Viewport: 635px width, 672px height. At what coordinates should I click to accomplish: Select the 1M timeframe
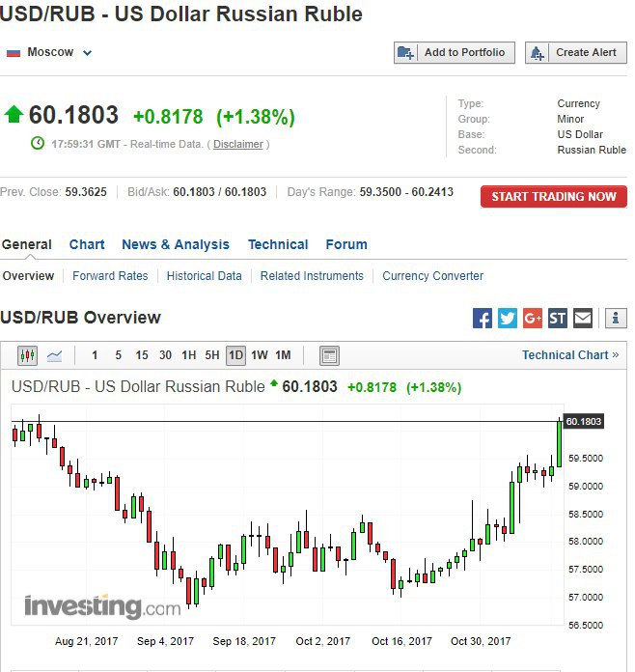click(283, 355)
